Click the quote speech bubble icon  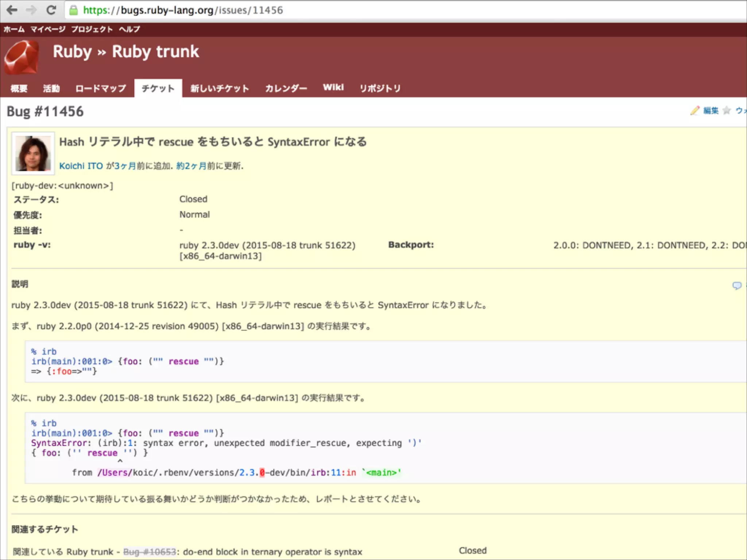[737, 285]
